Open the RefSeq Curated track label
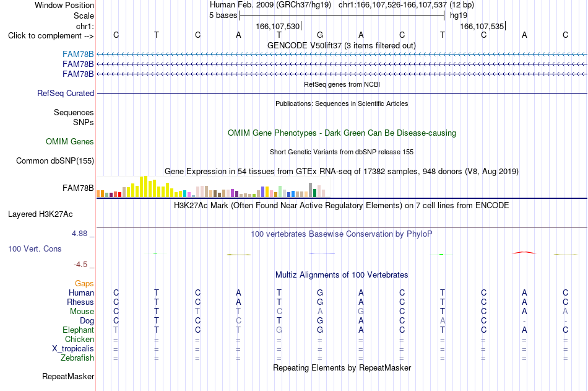 coord(66,93)
